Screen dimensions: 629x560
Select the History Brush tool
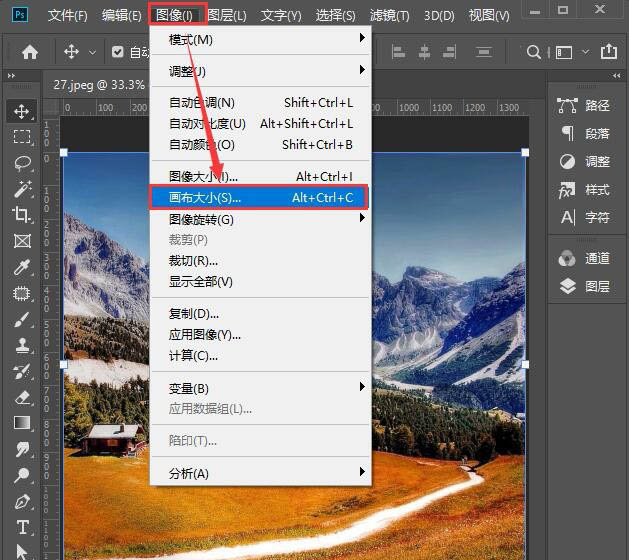[22, 371]
